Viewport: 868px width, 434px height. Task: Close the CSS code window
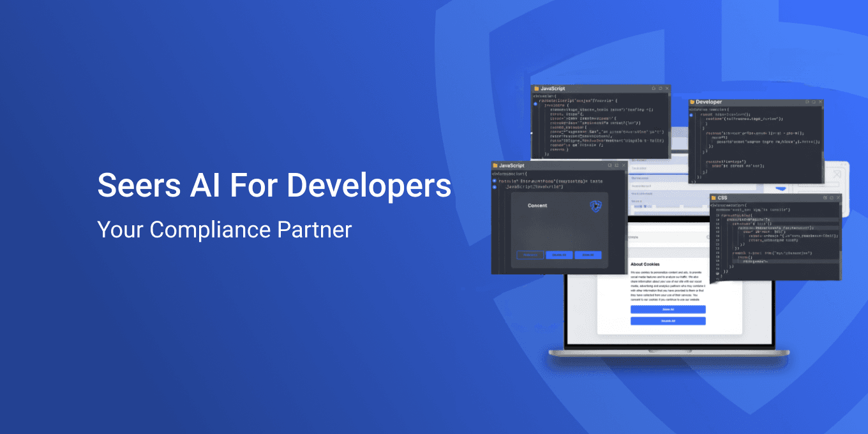838,198
